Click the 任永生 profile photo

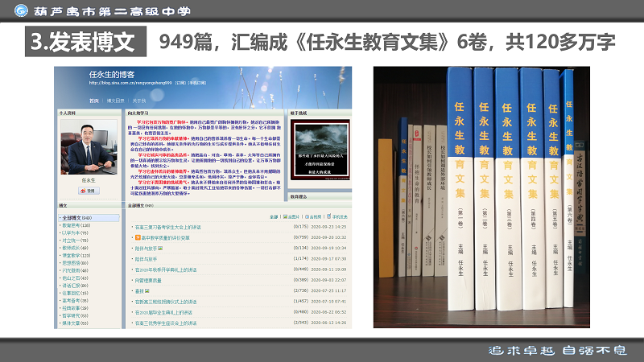click(89, 147)
